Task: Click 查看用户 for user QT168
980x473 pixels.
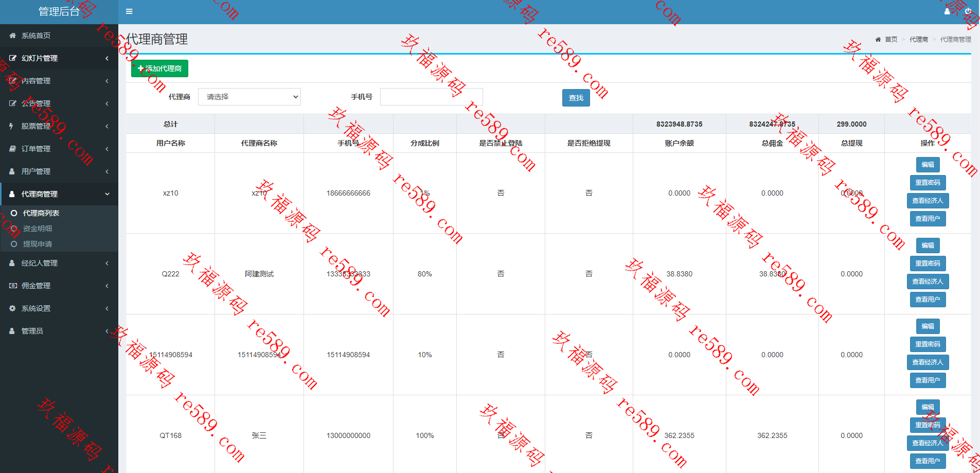Action: 928,461
